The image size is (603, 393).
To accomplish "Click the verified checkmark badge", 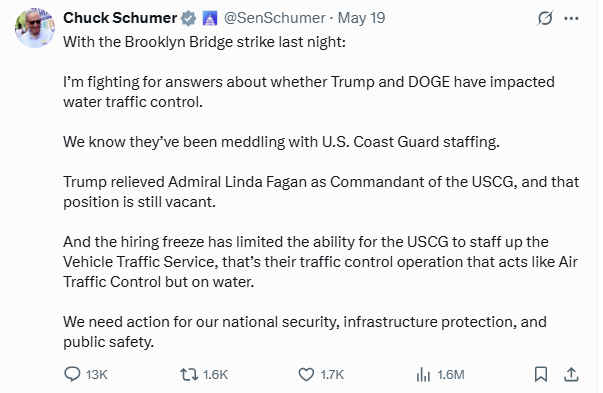I will coord(188,18).
